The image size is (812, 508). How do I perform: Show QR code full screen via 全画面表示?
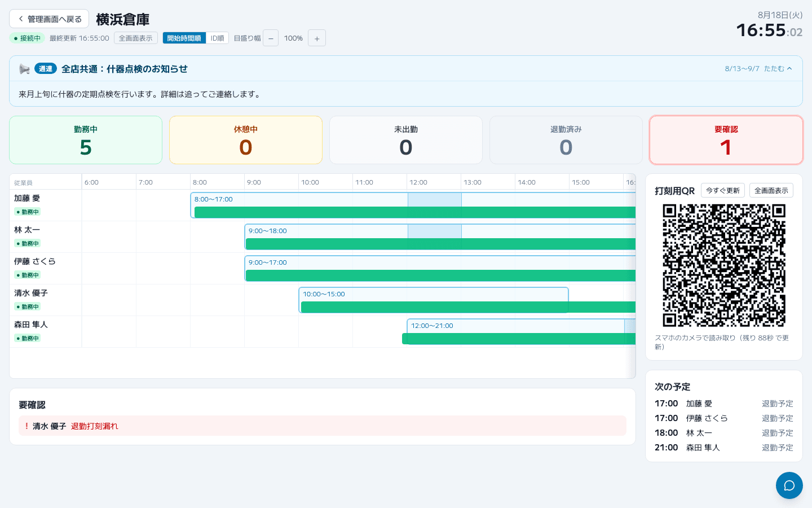771,190
